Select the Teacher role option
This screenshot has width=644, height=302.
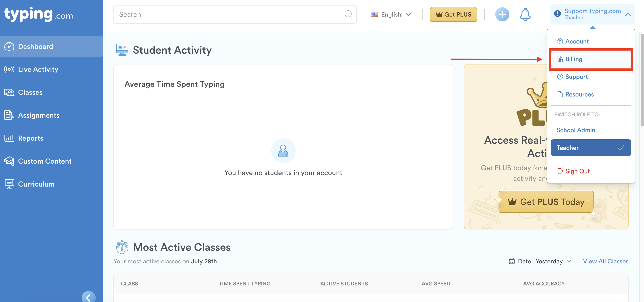coord(591,148)
